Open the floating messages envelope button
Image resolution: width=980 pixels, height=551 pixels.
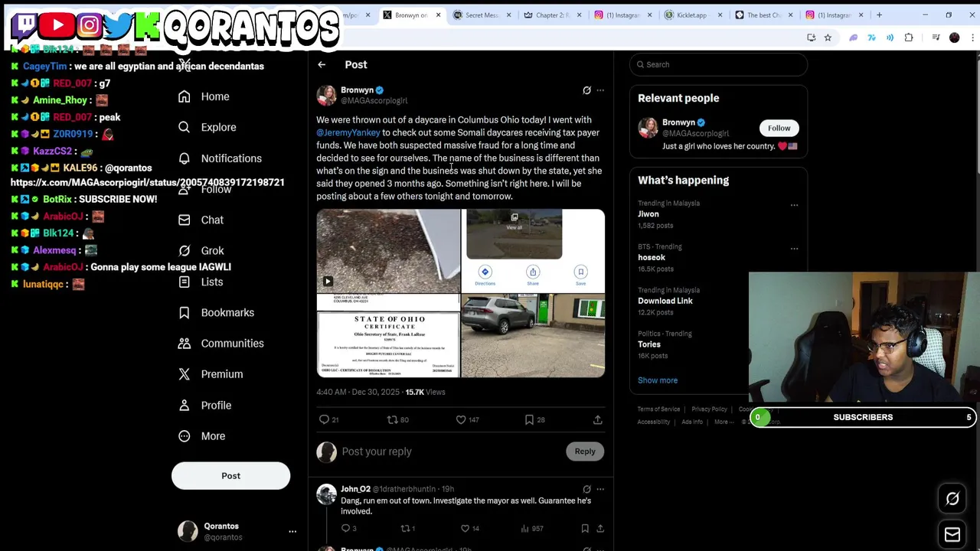[x=952, y=534]
